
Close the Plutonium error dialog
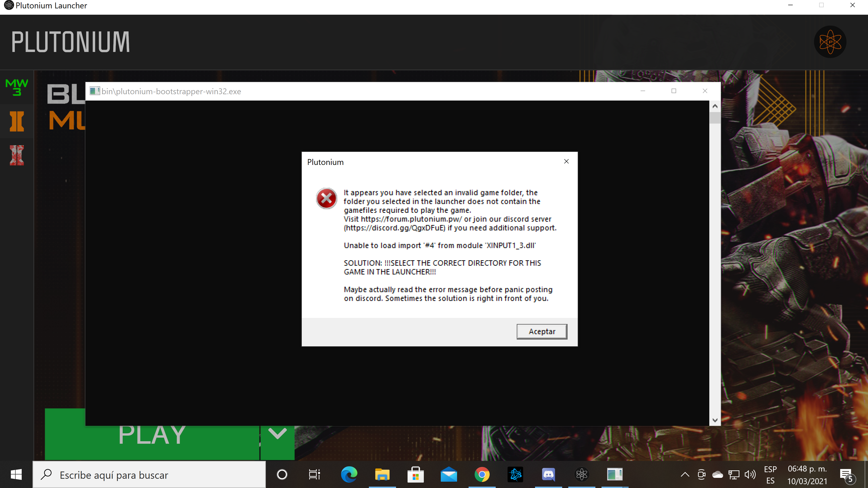point(566,161)
